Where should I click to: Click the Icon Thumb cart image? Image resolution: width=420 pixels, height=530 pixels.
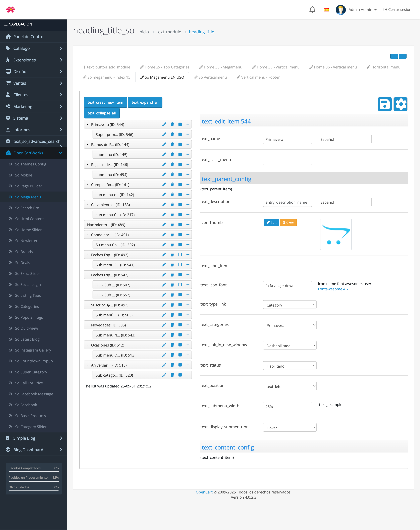[x=336, y=234]
